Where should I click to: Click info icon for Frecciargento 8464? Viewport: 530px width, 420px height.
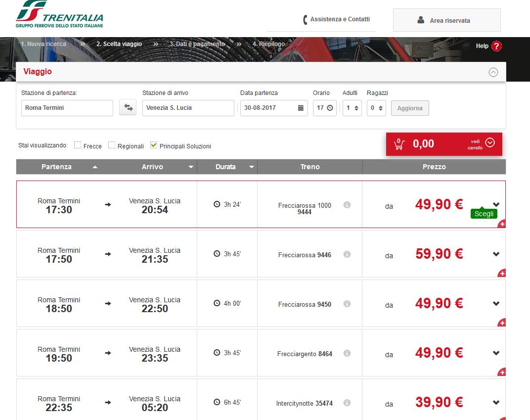tap(347, 353)
